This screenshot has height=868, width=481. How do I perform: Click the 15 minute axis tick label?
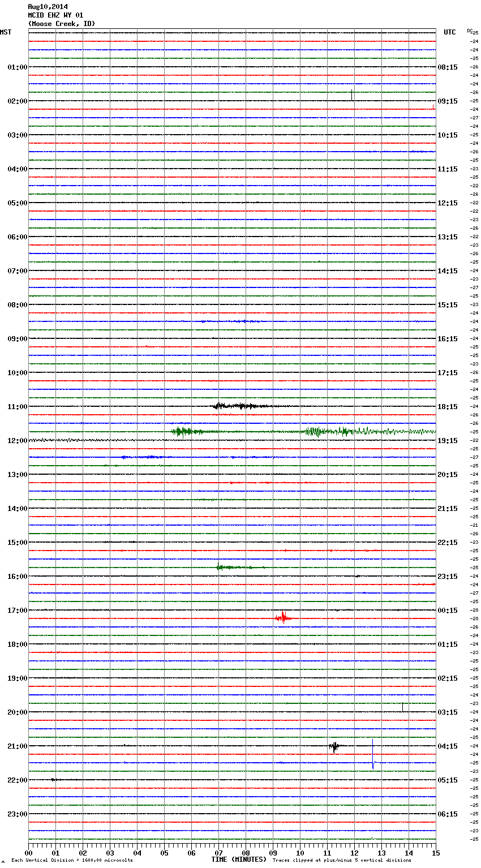pos(436,853)
